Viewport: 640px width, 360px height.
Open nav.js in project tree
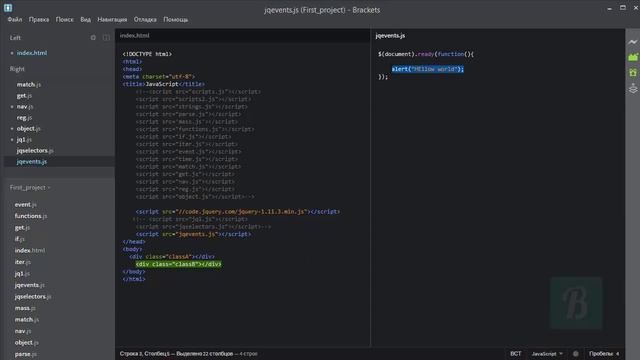(x=23, y=331)
